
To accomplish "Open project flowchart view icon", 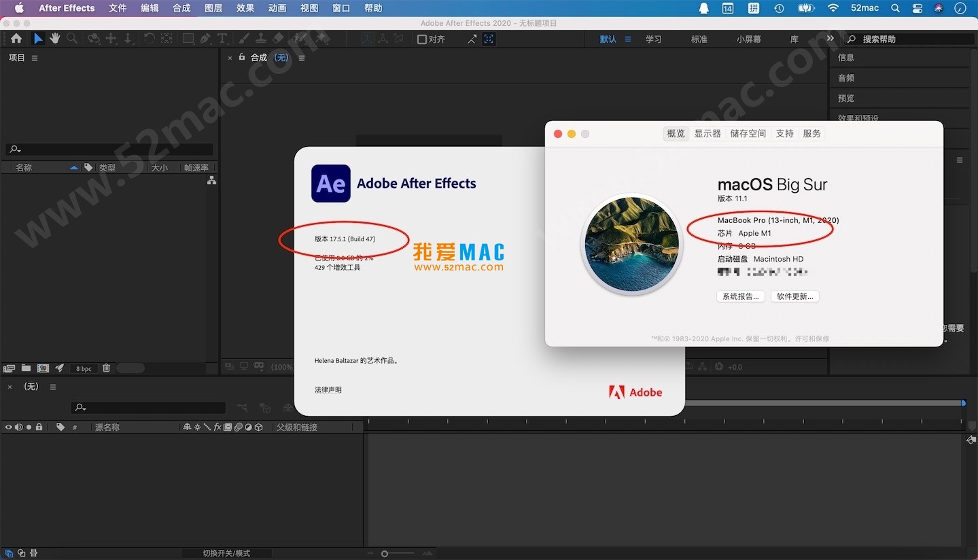I will pyautogui.click(x=211, y=180).
